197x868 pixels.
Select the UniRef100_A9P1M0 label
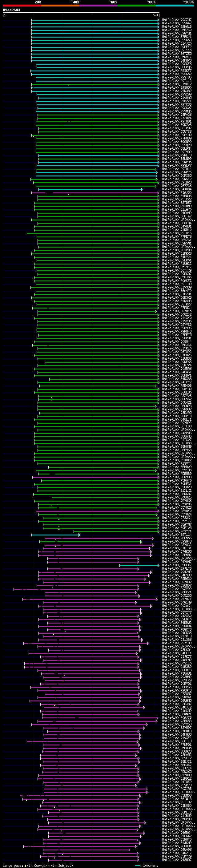pyautogui.click(x=176, y=135)
